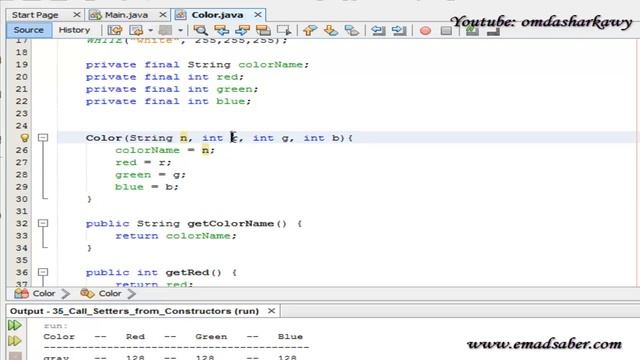Click the Find Selection magnifier icon
640x360 pixels.
click(200, 30)
